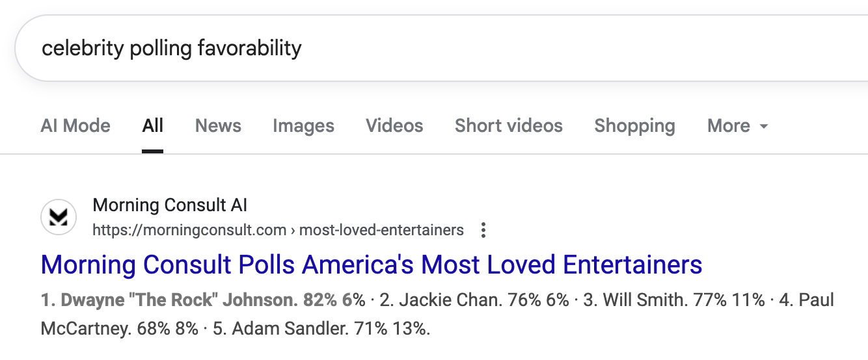Focus the celebrity polling favorability search box

[x=441, y=48]
